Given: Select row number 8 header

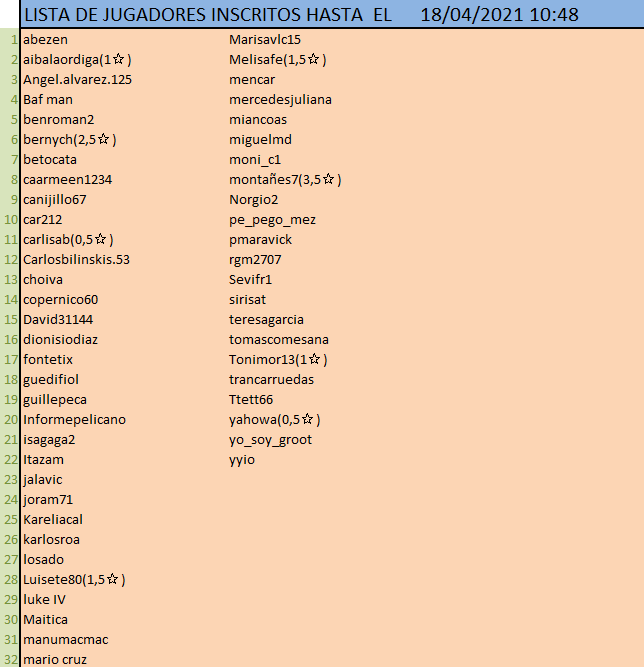Looking at the screenshot, I should [x=11, y=179].
